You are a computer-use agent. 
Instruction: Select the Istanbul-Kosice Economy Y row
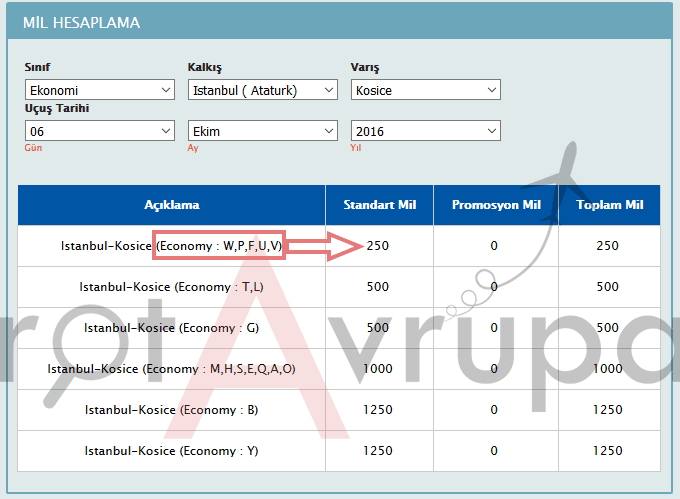click(171, 451)
